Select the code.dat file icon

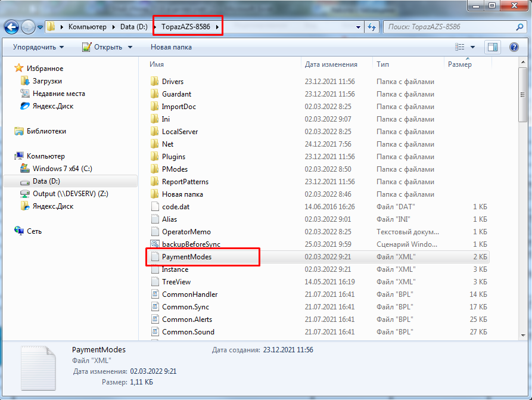click(155, 206)
